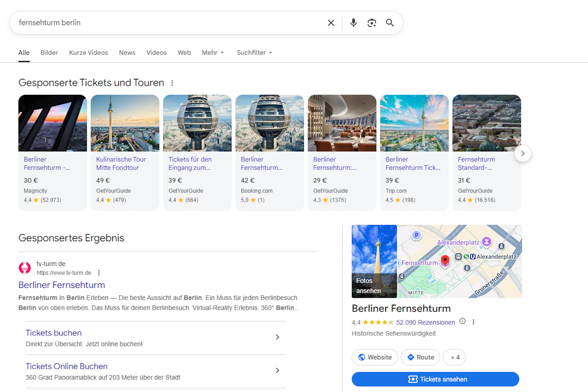
Task: Expand the Tickets Online Buchen sitelink chevron
Action: tap(277, 370)
